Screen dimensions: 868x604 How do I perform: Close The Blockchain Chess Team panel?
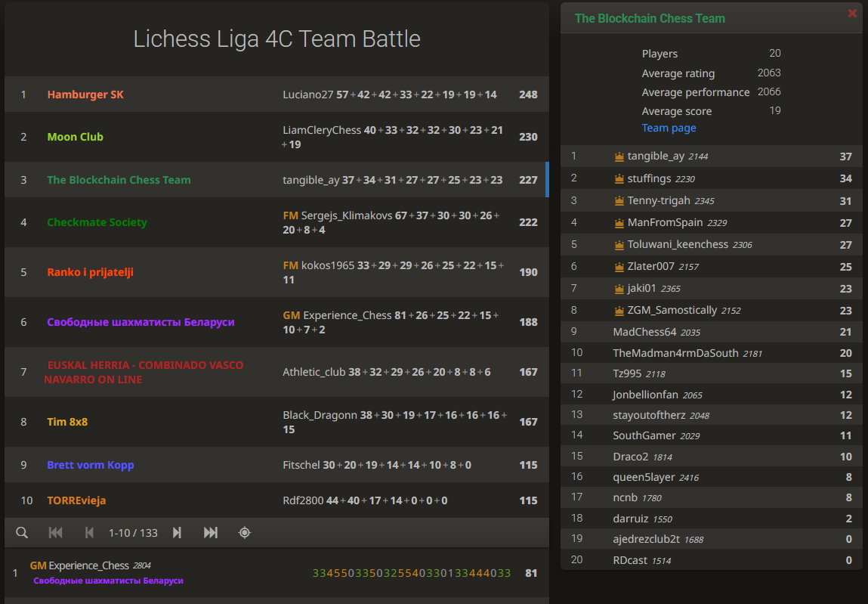click(852, 14)
